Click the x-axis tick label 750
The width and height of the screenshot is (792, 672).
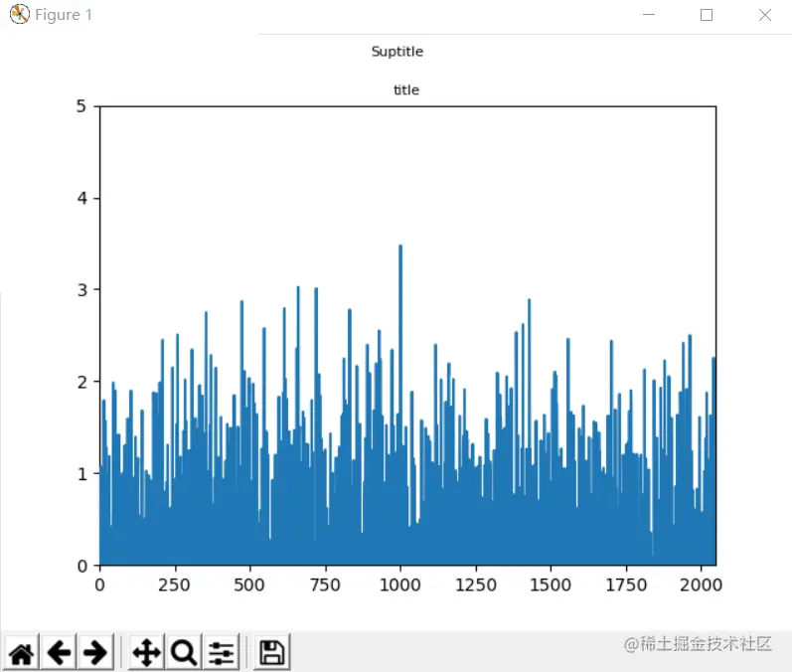coord(325,585)
